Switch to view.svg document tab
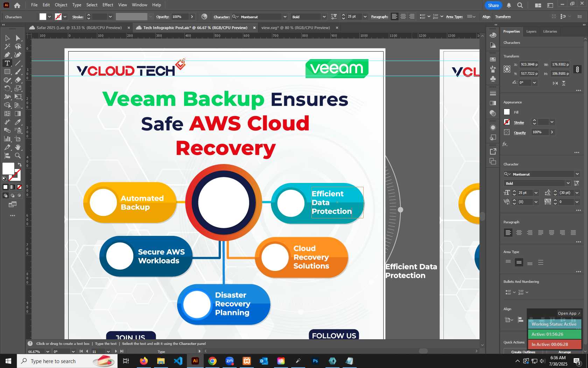Image resolution: width=588 pixels, height=368 pixels. click(296, 28)
